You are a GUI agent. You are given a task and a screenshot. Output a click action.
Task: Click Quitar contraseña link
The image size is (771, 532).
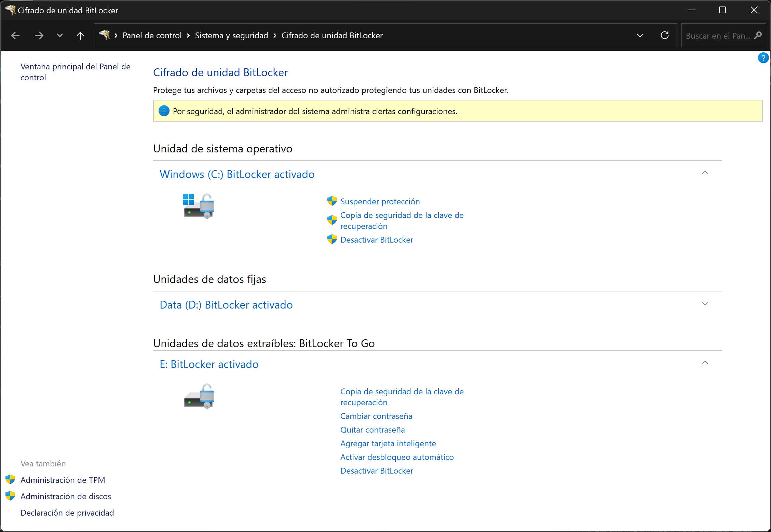(373, 430)
